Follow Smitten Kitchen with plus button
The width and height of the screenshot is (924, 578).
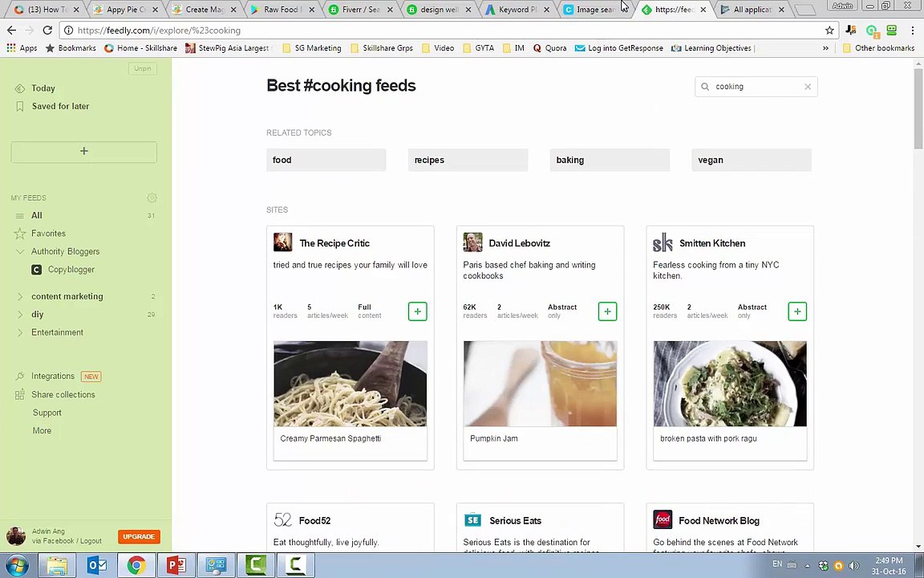pyautogui.click(x=796, y=311)
